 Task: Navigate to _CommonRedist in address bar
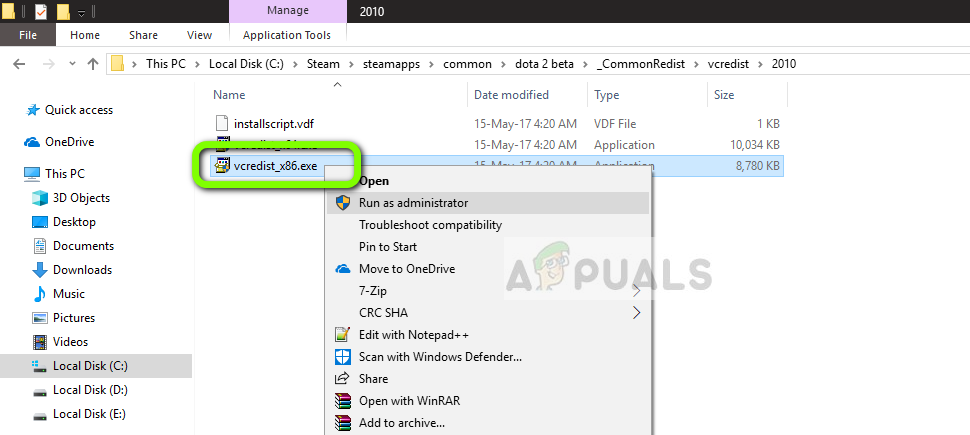(x=641, y=64)
